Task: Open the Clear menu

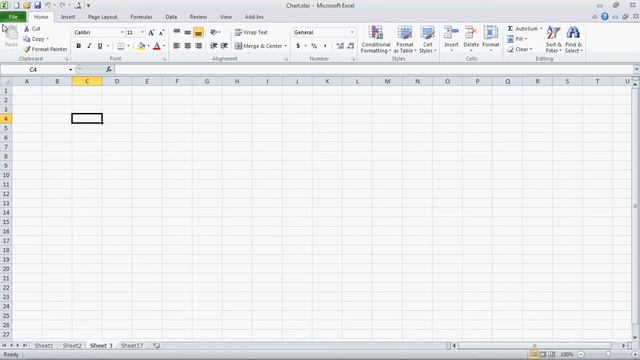Action: coord(520,49)
